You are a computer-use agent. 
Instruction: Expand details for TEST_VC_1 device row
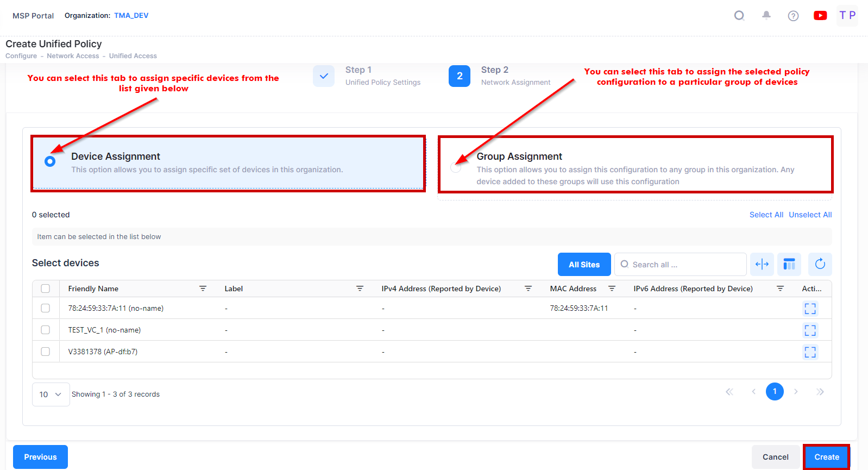810,330
